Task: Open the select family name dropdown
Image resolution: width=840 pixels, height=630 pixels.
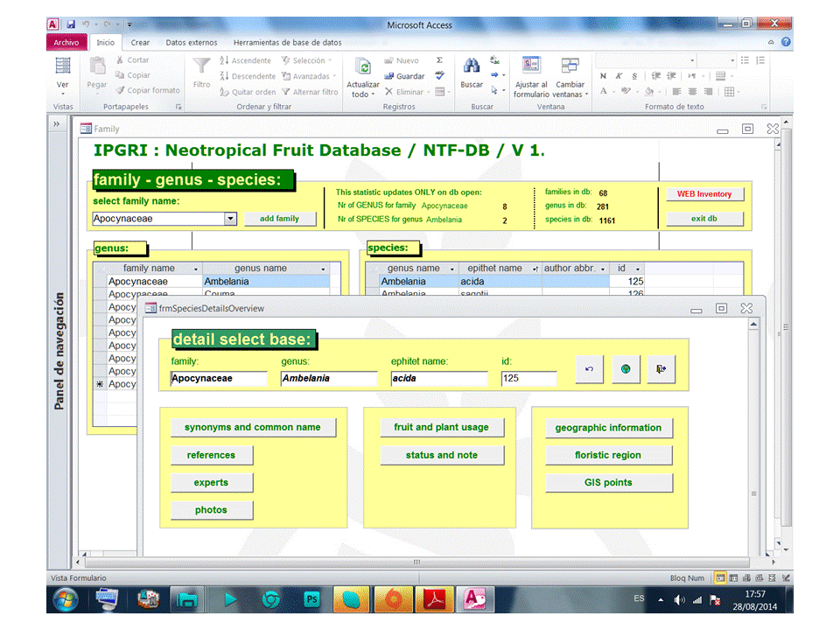Action: [230, 219]
